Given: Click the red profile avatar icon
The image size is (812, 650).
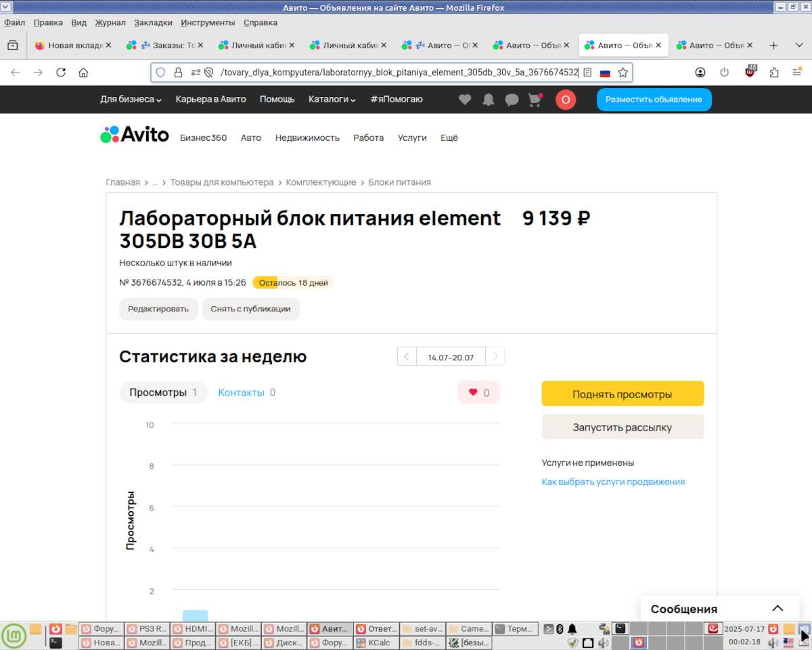Looking at the screenshot, I should [566, 100].
